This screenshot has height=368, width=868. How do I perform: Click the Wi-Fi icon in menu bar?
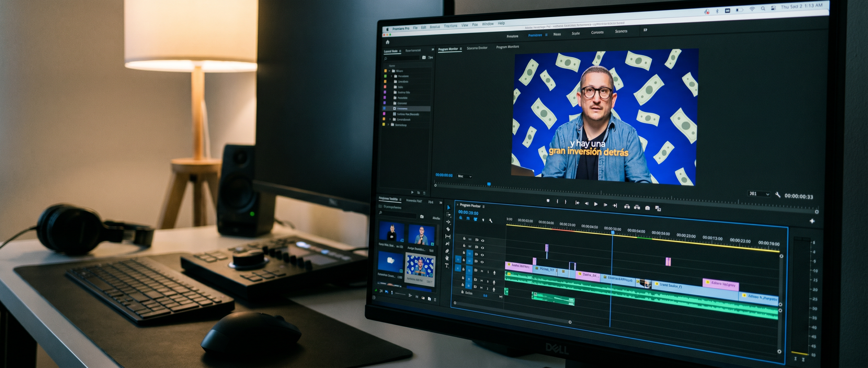[x=752, y=9]
